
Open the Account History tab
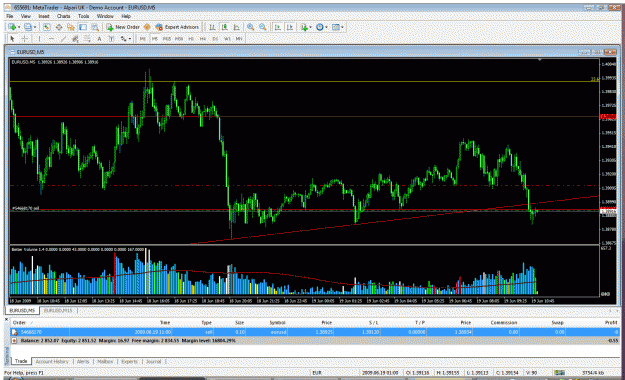point(52,361)
